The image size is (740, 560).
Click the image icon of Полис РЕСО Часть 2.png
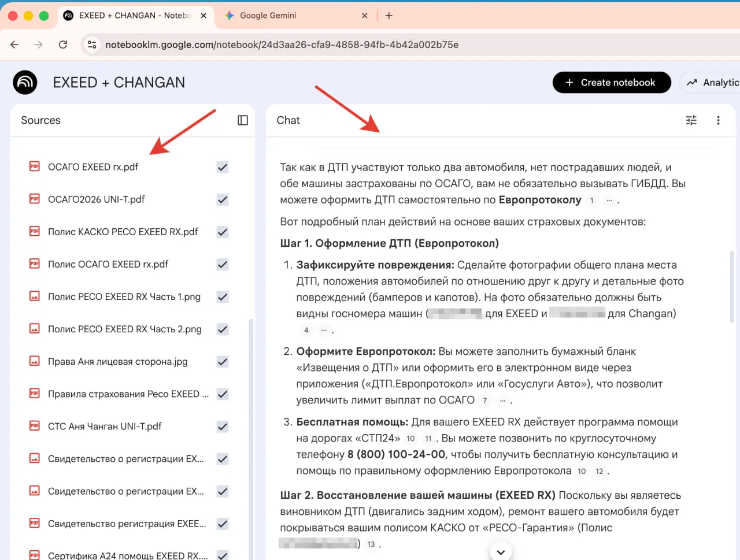pyautogui.click(x=35, y=328)
